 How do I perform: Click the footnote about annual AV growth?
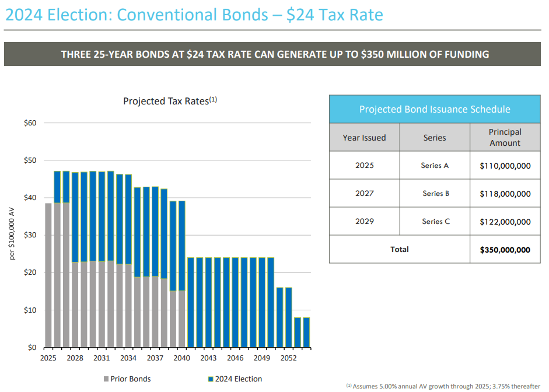(x=443, y=386)
